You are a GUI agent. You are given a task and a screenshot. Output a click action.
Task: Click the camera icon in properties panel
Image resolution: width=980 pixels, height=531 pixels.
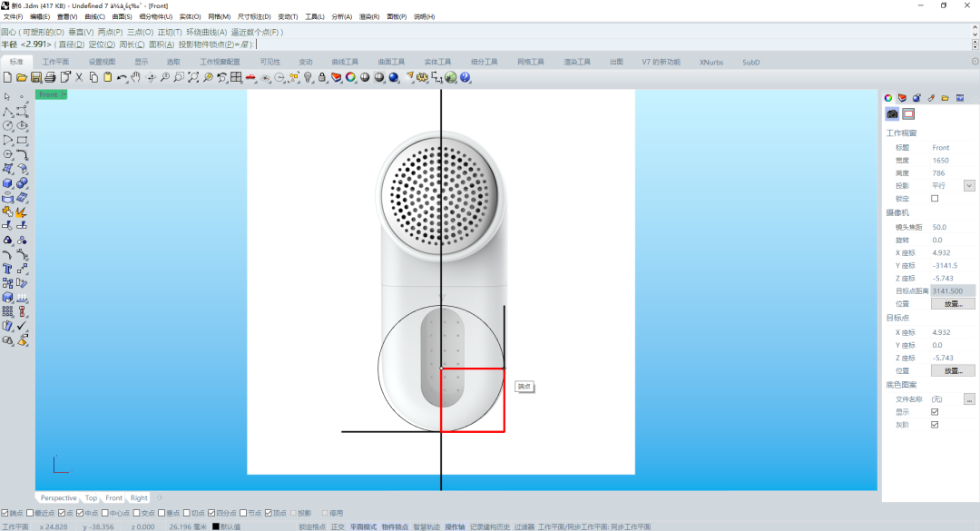coord(893,114)
